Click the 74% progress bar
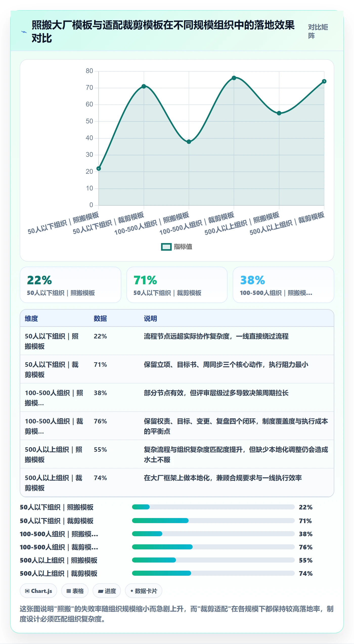 pyautogui.click(x=213, y=573)
